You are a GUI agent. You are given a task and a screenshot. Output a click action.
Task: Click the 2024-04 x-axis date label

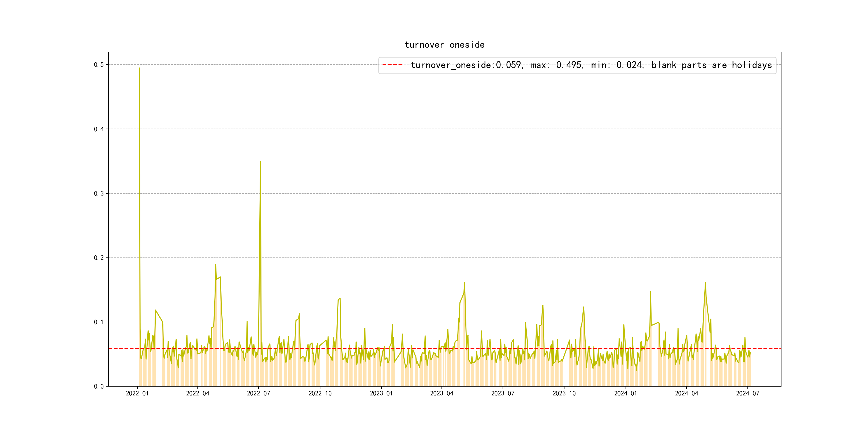tap(686, 394)
